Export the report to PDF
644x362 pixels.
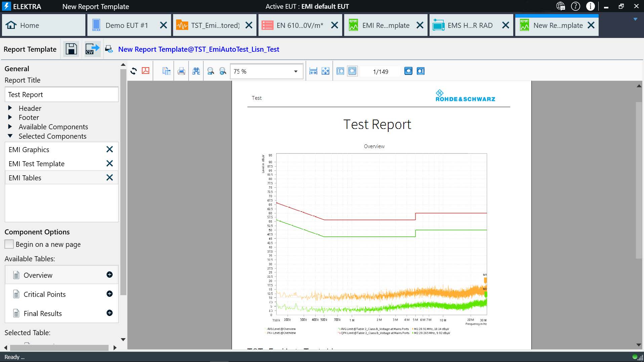(x=146, y=71)
